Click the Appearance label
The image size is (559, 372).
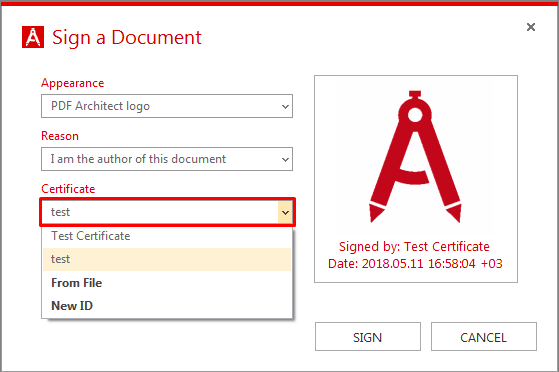point(72,83)
